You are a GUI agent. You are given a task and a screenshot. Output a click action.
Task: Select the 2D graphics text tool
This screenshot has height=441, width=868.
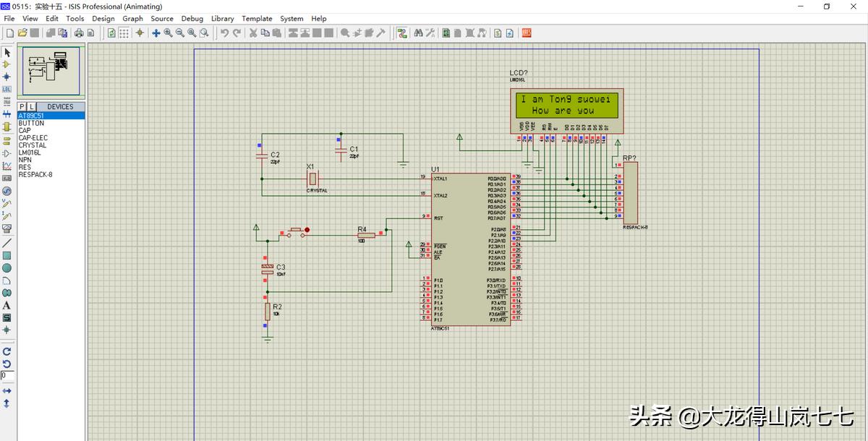[x=7, y=305]
